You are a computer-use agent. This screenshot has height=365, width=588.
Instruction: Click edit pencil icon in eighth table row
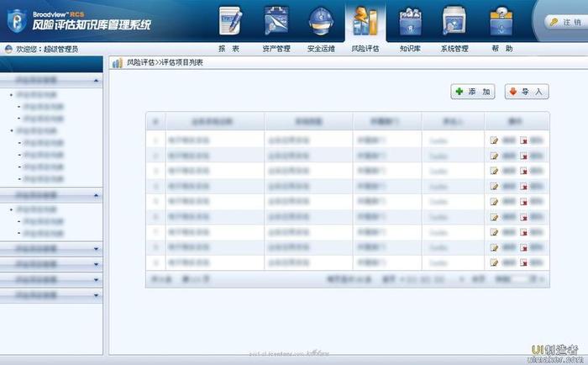click(494, 247)
